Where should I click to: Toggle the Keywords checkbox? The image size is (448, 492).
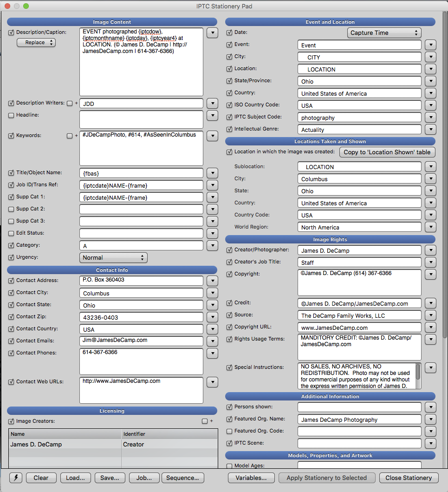coord(11,136)
